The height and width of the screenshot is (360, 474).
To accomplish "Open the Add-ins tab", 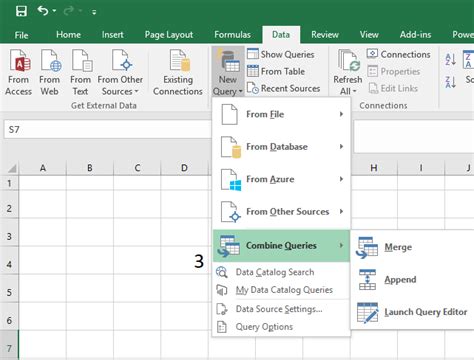I will [415, 35].
